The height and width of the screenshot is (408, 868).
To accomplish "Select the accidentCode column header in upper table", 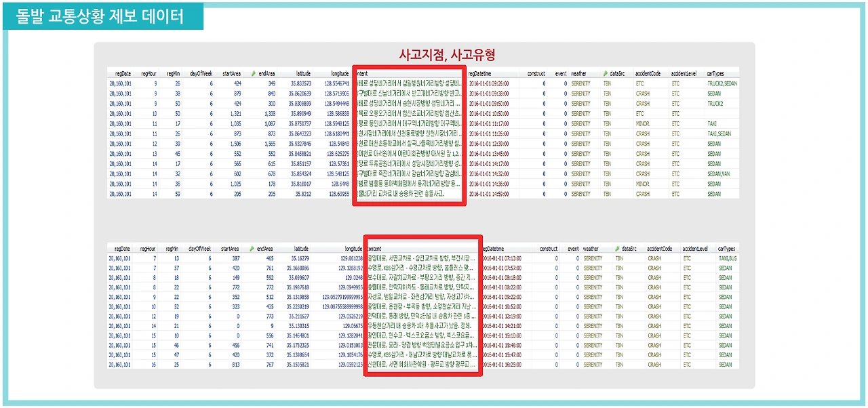I will point(649,73).
